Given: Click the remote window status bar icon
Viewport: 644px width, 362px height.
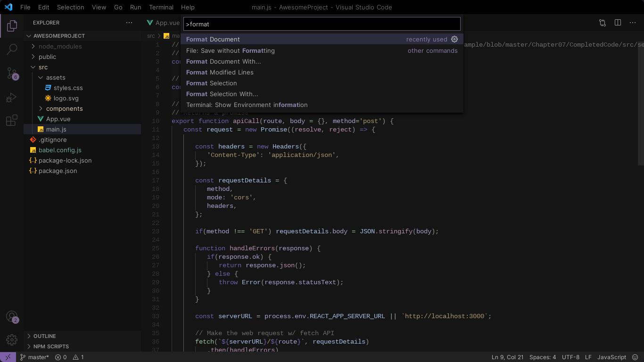Looking at the screenshot, I should (x=8, y=357).
